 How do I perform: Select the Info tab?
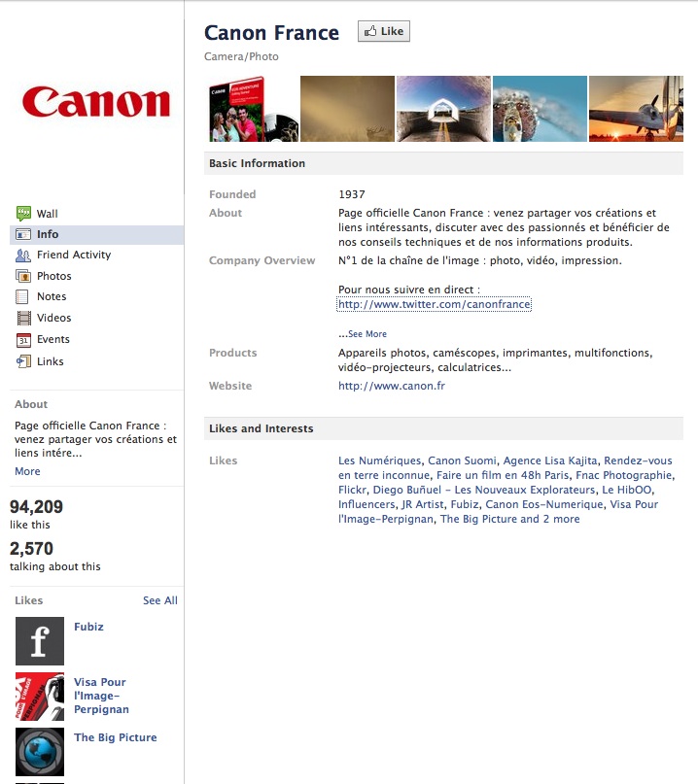(x=48, y=234)
